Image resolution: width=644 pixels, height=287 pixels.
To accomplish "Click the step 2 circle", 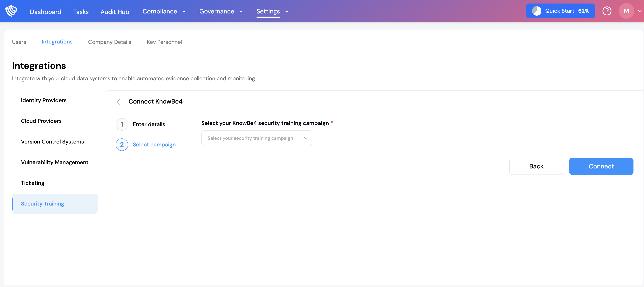I will 122,145.
